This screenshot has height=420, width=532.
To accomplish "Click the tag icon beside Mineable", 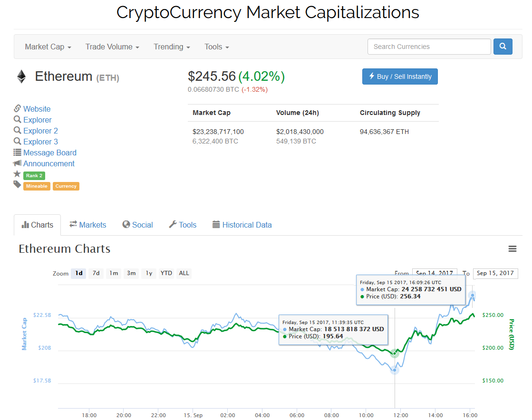I will tap(17, 185).
